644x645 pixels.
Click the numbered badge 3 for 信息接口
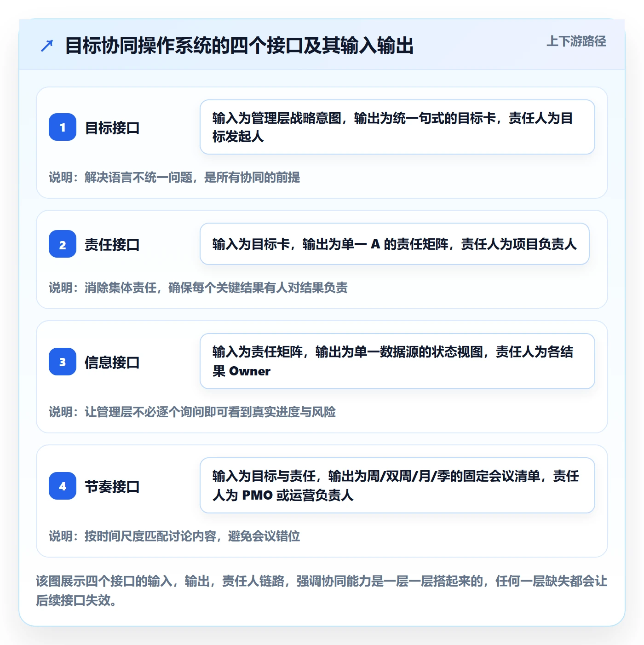pos(63,362)
